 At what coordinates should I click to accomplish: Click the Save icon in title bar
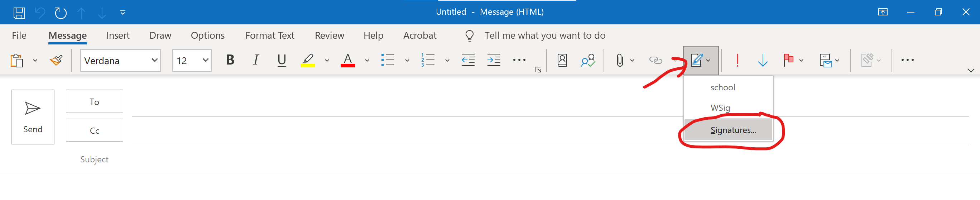click(19, 13)
